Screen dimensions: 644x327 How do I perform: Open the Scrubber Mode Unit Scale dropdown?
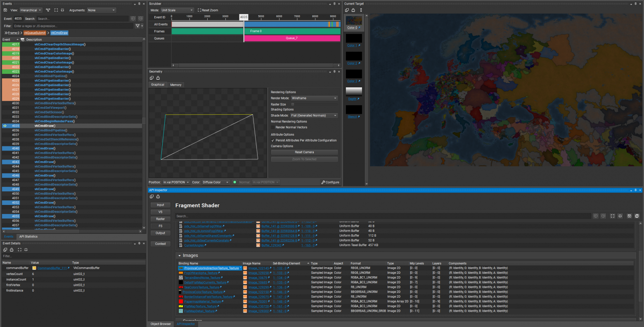(177, 10)
